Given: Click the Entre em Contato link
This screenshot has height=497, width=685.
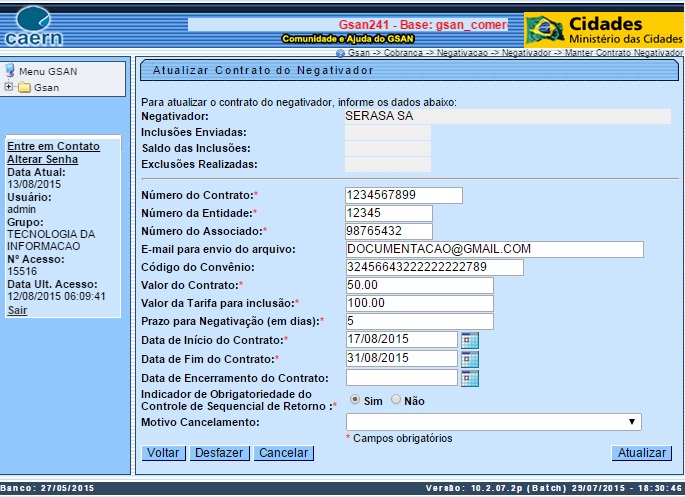Looking at the screenshot, I should point(53,146).
